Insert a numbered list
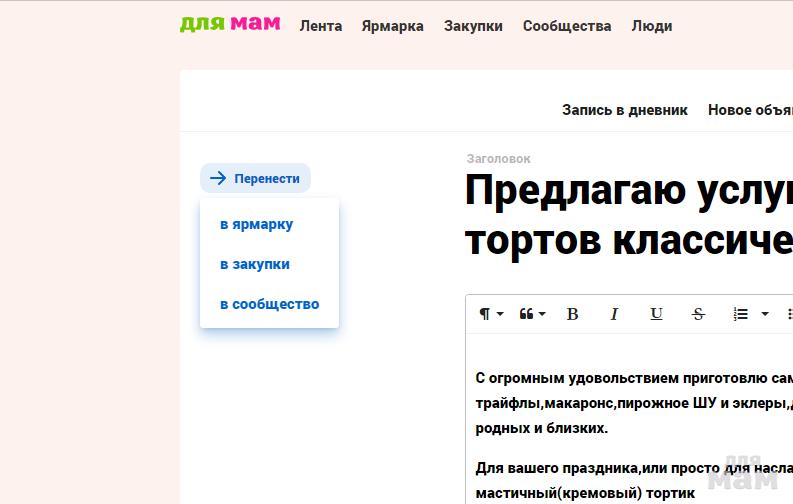This screenshot has height=504, width=793. pos(741,314)
